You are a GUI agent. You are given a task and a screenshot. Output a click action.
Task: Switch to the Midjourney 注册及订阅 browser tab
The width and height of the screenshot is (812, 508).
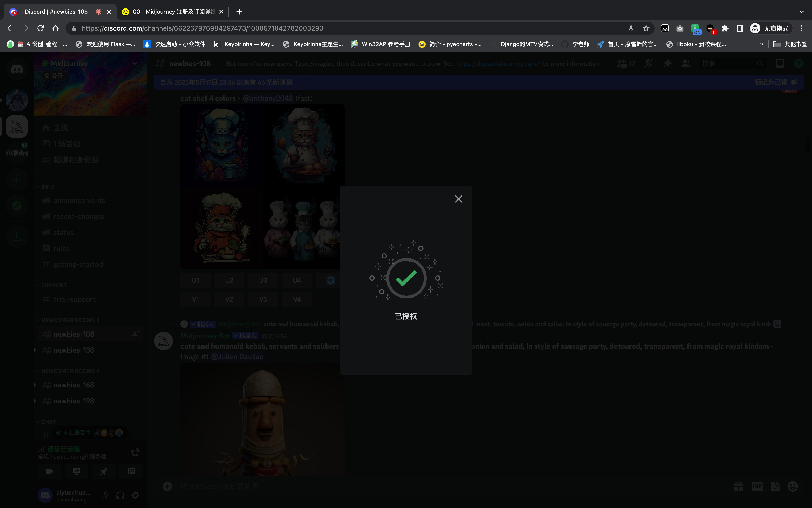tap(173, 12)
